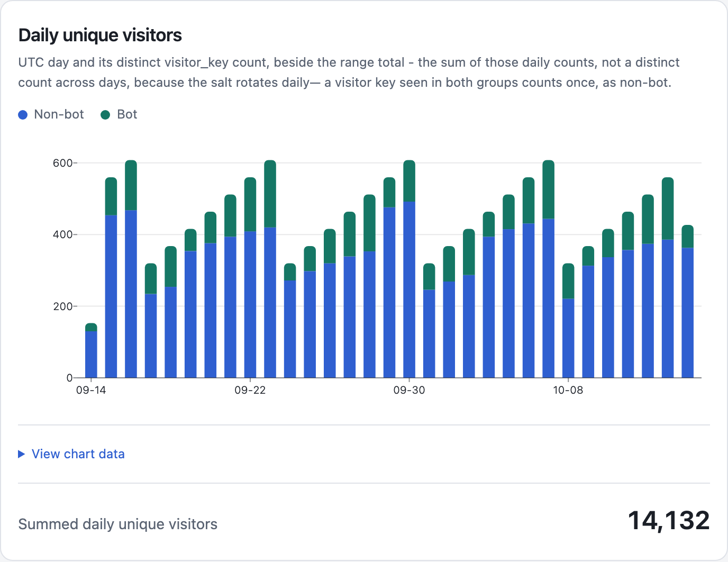
Task: Click the 09-30 x-axis date label
Action: point(409,391)
